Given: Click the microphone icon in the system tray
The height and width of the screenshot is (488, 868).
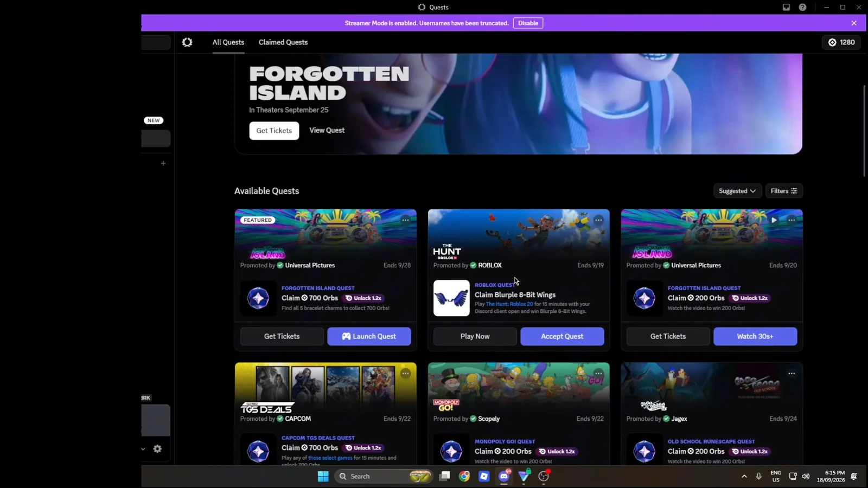Looking at the screenshot, I should coord(759,476).
